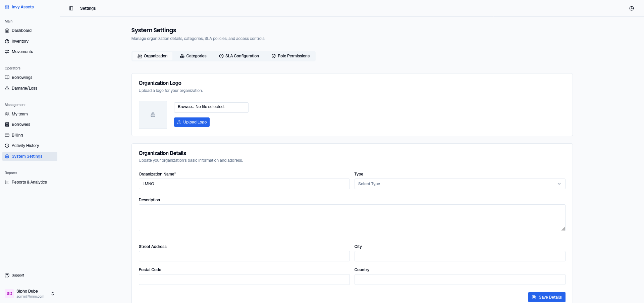Screen dimensions: 644x303
Task: Click the City input field
Action: [x=460, y=256]
